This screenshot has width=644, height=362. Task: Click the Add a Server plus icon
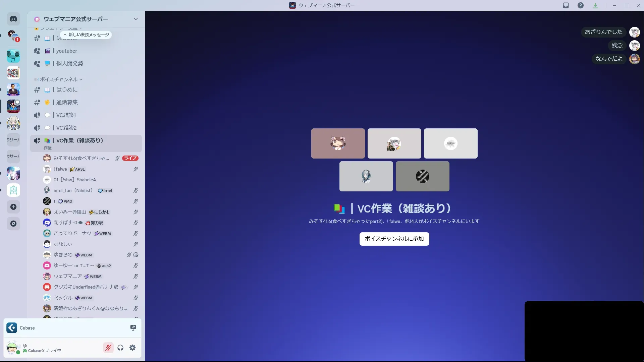(13, 207)
